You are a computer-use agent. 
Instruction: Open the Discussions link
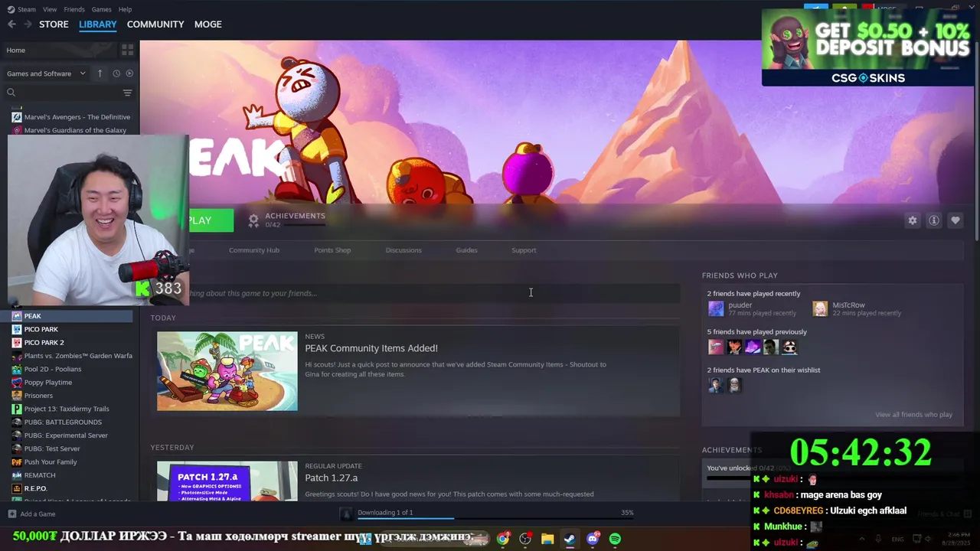(403, 250)
